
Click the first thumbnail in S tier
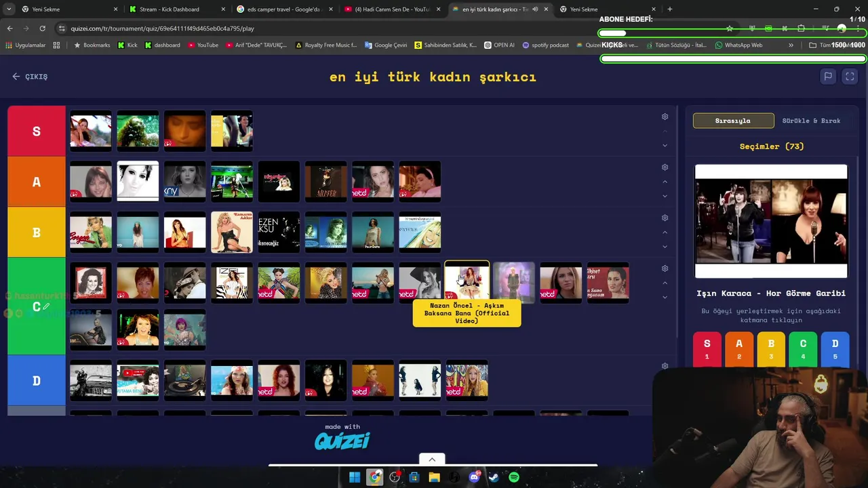[x=91, y=131]
